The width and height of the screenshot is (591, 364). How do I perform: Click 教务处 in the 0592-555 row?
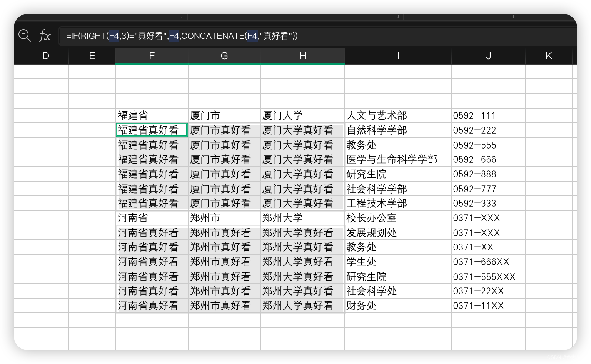[398, 145]
